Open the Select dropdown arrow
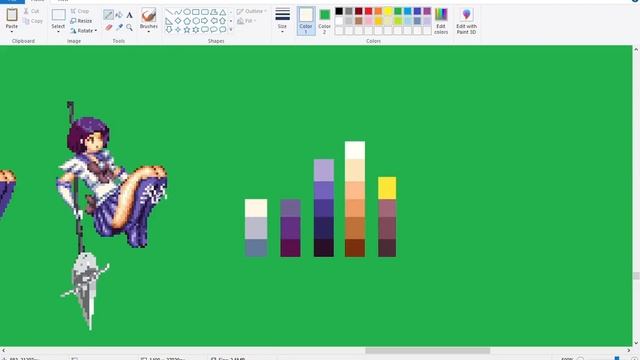 tap(58, 31)
